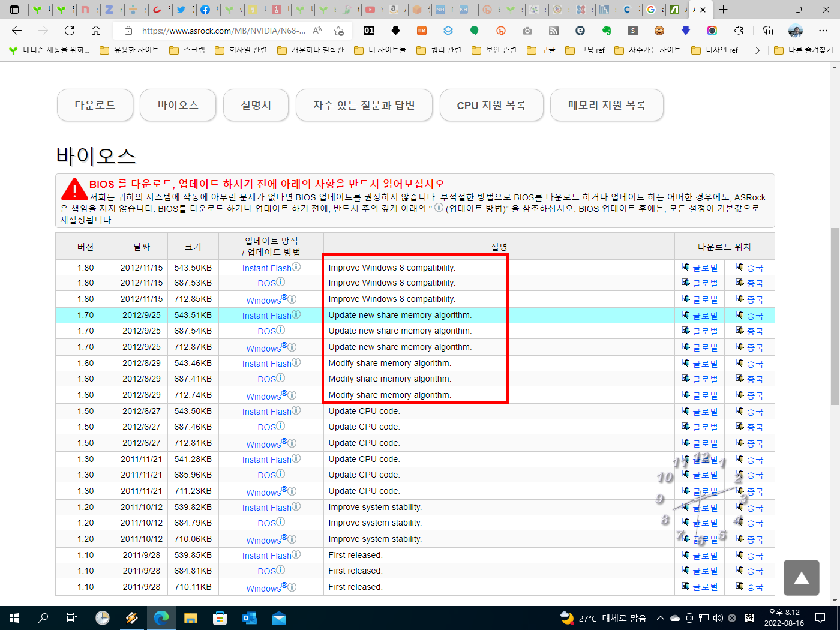Open the taskbar clock and calendar
Screen dimensions: 840x630
[x=784, y=618]
